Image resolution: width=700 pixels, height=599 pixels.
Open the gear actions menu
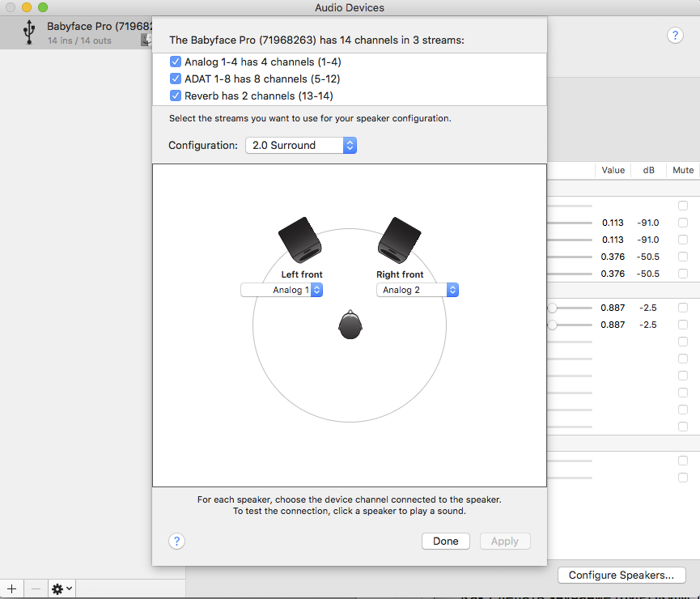(62, 588)
